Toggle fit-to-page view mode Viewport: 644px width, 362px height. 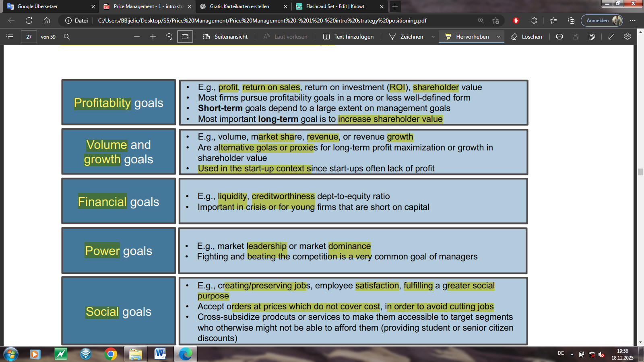tap(185, 37)
